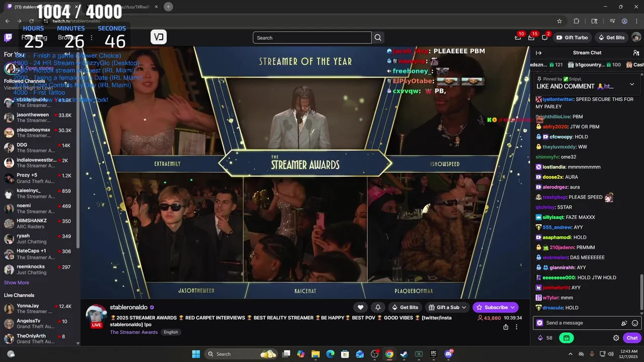Click the search magnifier button
The image size is (644, 362).
[378, 38]
